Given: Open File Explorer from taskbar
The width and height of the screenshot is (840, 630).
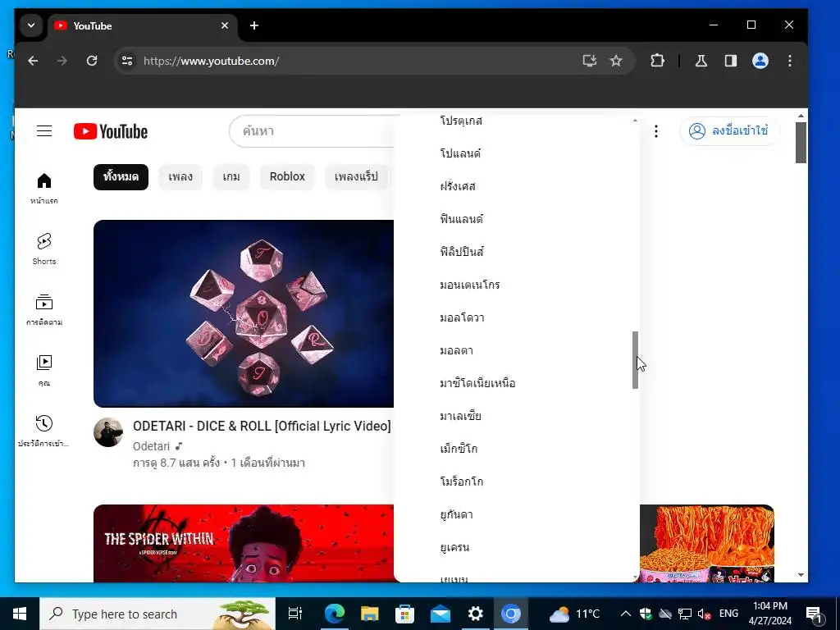Looking at the screenshot, I should (x=370, y=614).
